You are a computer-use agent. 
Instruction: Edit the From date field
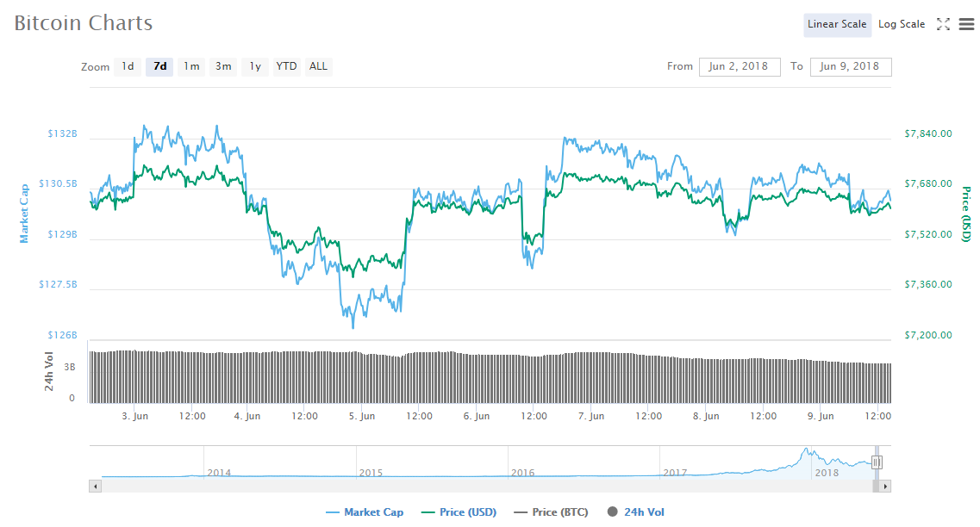coord(740,67)
